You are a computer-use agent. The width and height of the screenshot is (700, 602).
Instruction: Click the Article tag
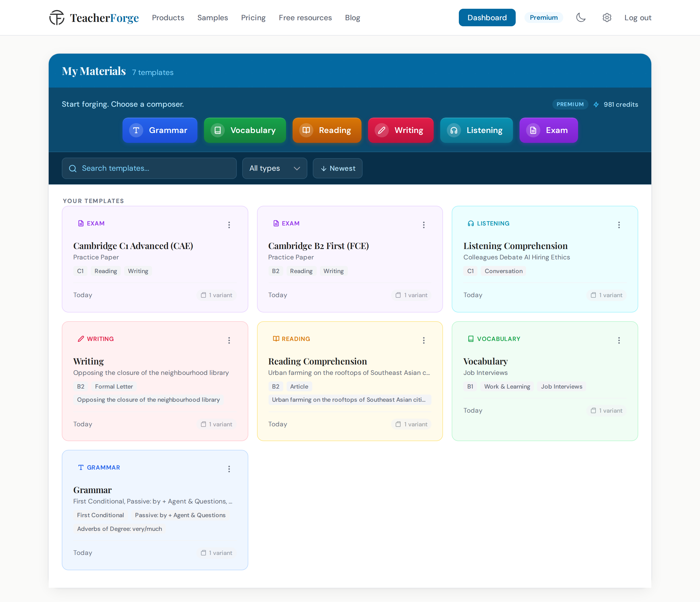click(x=299, y=386)
